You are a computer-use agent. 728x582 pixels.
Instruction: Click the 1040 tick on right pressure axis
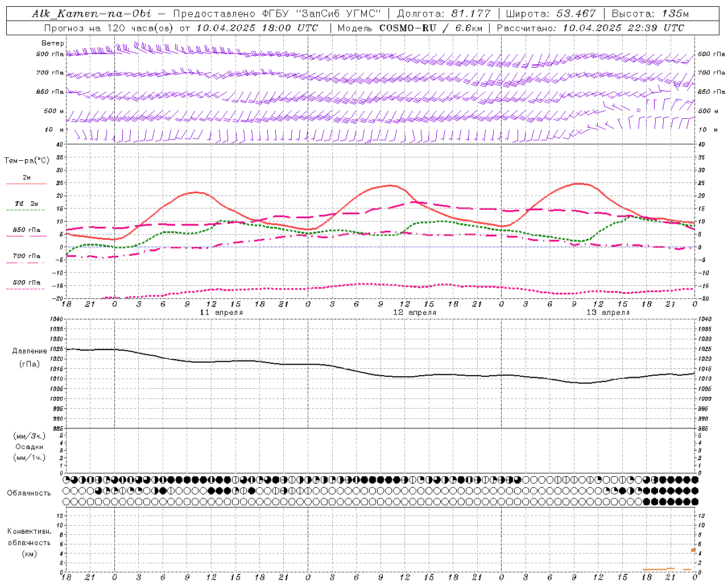[x=704, y=319]
